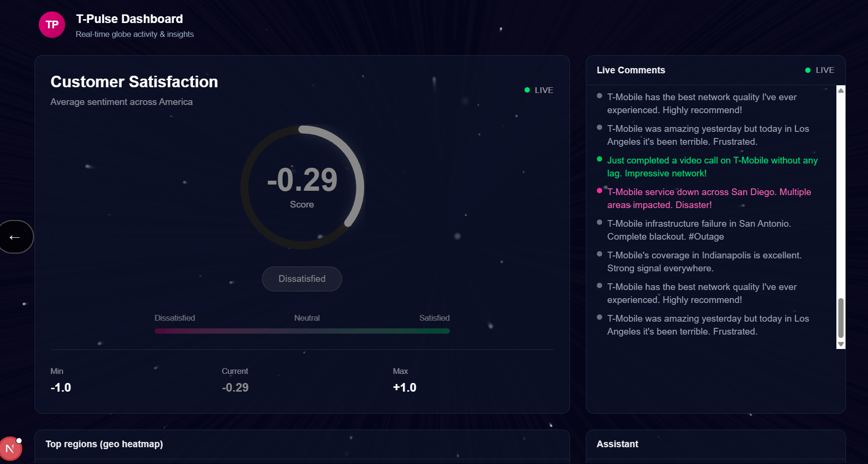The width and height of the screenshot is (868, 464).
Task: Click the LIVE indicator in Live Comments
Action: pyautogui.click(x=820, y=70)
